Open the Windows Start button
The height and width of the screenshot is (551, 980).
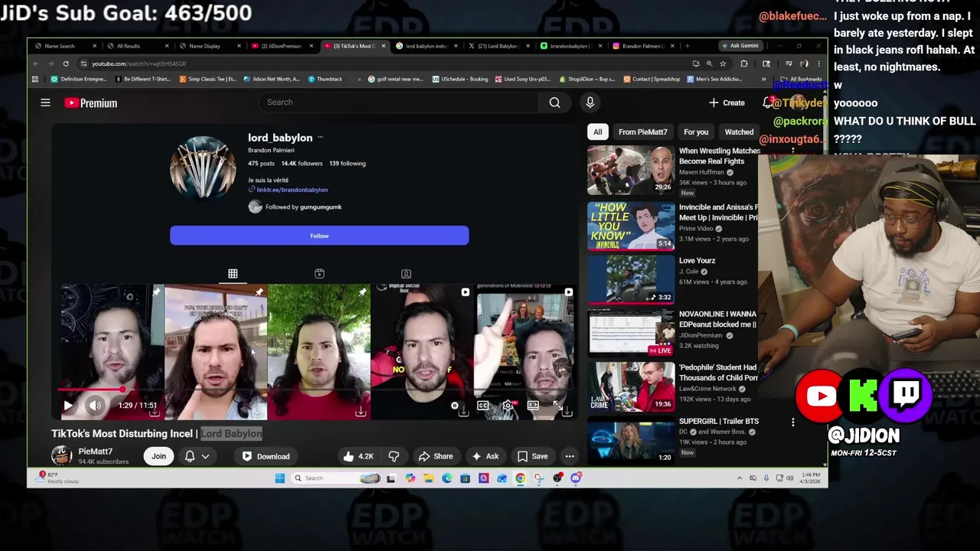[279, 478]
